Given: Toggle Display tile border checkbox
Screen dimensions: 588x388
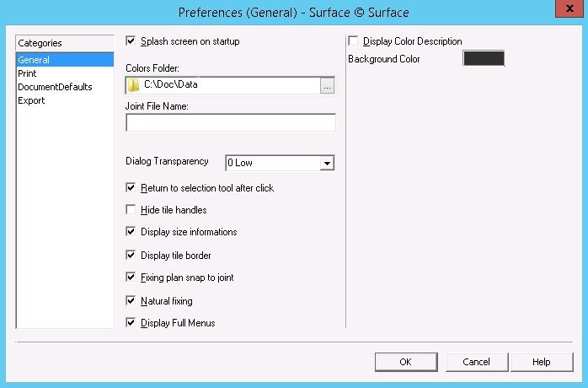Looking at the screenshot, I should (x=131, y=255).
